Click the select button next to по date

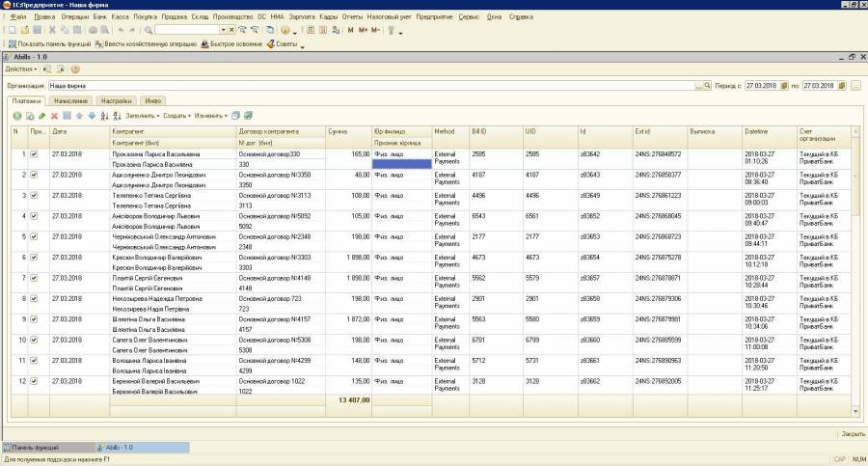pyautogui.click(x=842, y=86)
